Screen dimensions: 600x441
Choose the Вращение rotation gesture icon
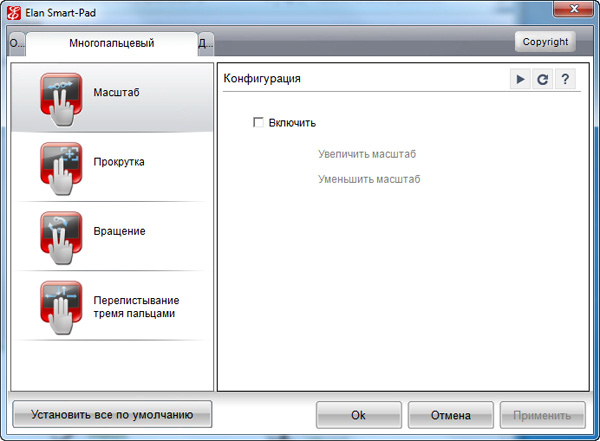[60, 234]
